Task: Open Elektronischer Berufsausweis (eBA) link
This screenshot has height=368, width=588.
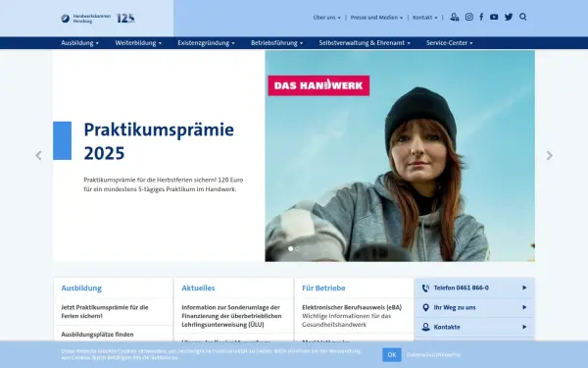Action: tap(352, 307)
